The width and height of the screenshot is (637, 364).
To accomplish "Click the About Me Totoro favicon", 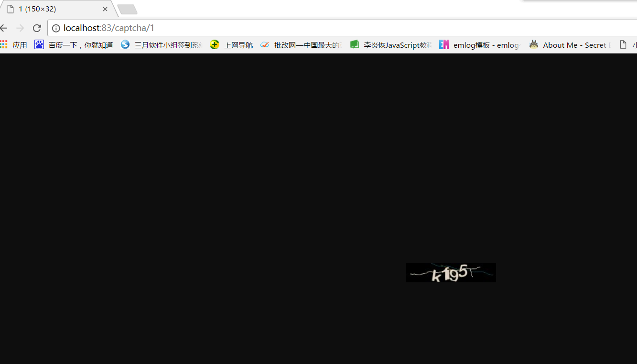I will tap(534, 45).
